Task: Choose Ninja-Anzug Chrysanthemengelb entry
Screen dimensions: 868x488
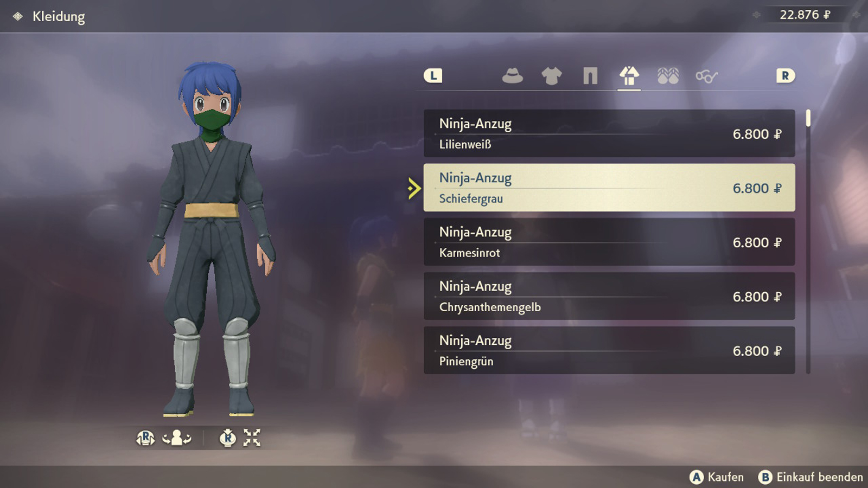Action: pos(609,296)
